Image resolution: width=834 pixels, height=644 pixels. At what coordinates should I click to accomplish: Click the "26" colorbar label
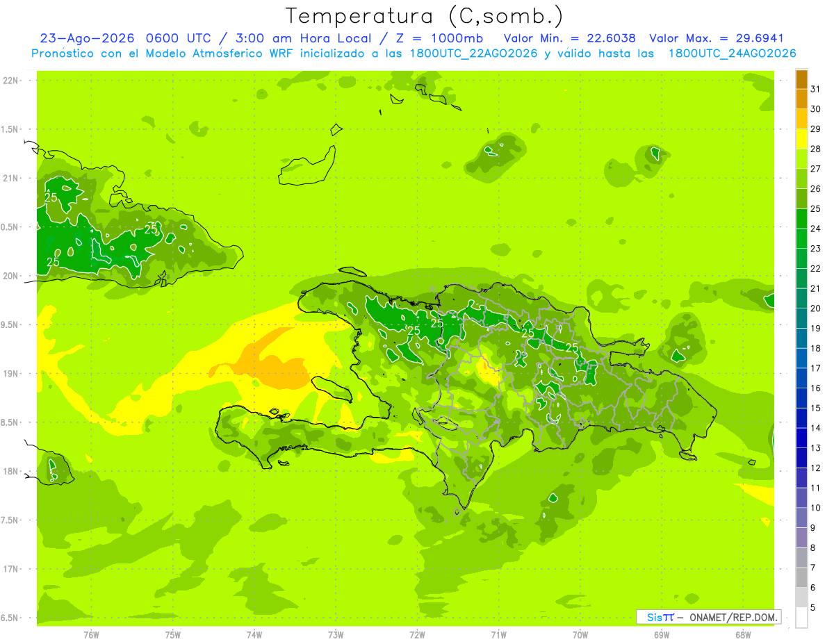[x=816, y=189]
